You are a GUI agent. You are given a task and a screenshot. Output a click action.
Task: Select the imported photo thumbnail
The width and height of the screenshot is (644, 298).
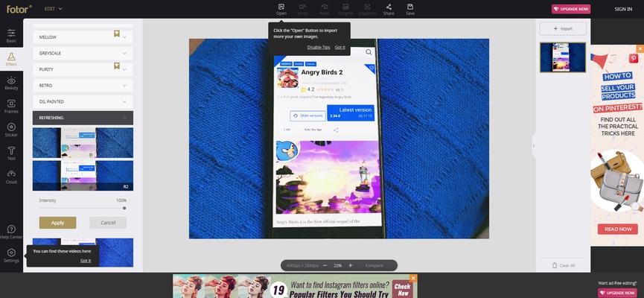click(563, 57)
